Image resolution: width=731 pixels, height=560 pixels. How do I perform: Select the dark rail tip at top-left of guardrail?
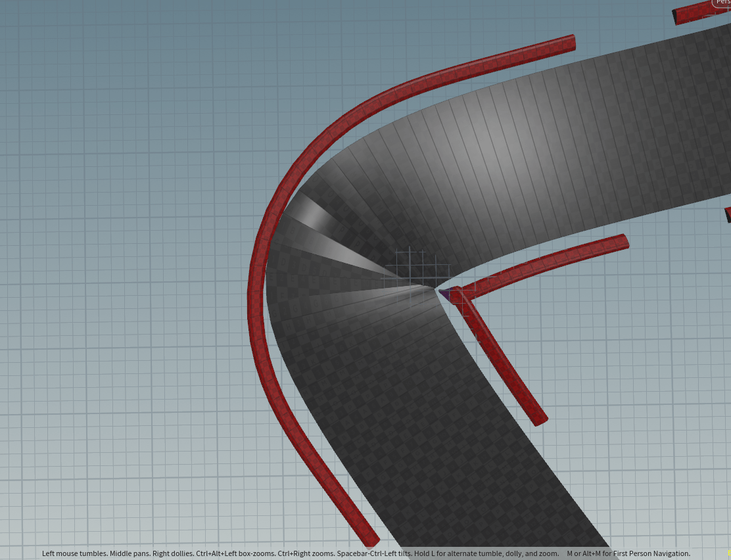(674, 18)
